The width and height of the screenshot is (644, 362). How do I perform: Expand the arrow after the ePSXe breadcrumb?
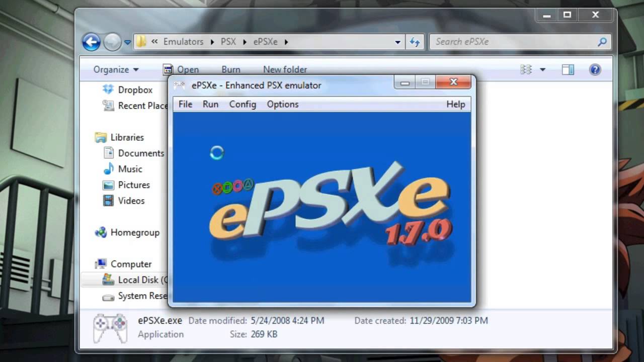pyautogui.click(x=286, y=42)
